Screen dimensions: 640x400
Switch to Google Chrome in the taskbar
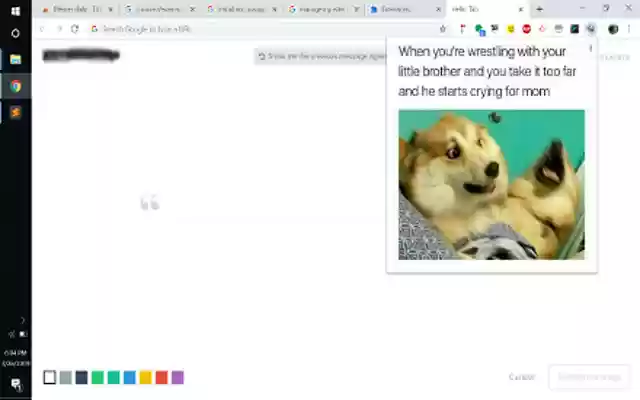[16, 86]
